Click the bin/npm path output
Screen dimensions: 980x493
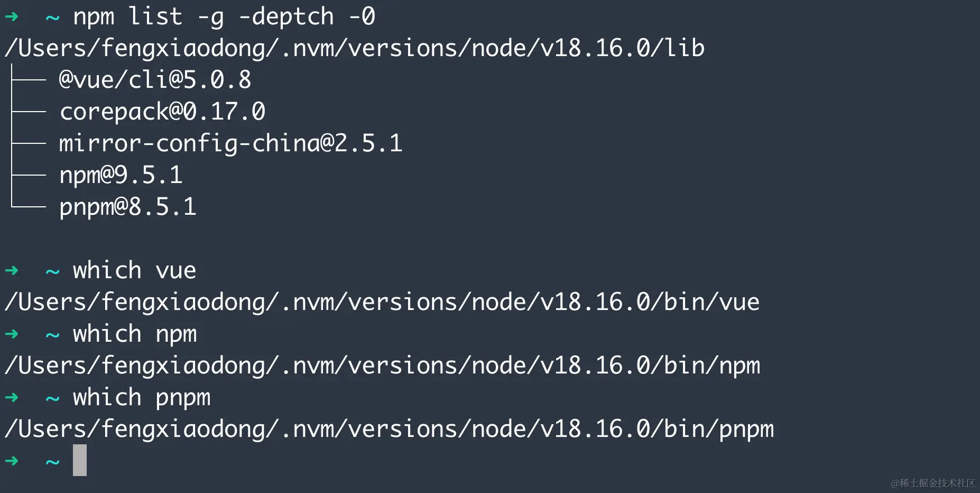tap(382, 366)
